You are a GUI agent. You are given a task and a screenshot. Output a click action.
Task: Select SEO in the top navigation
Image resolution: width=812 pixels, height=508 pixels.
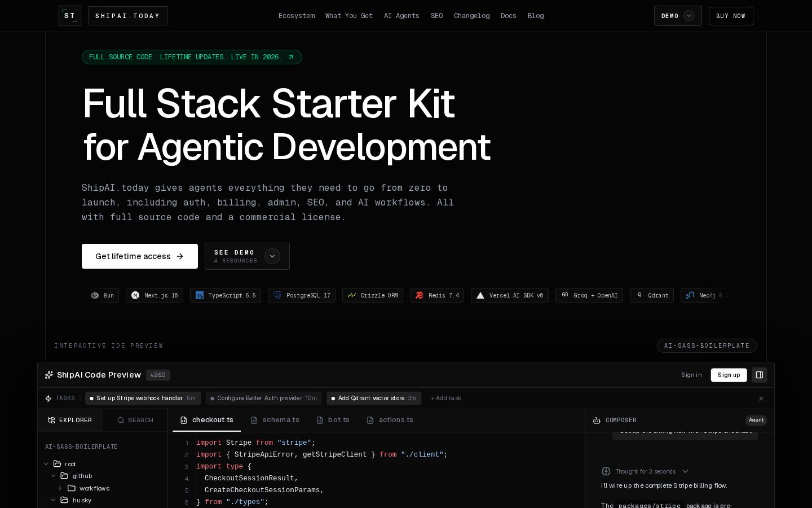437,16
